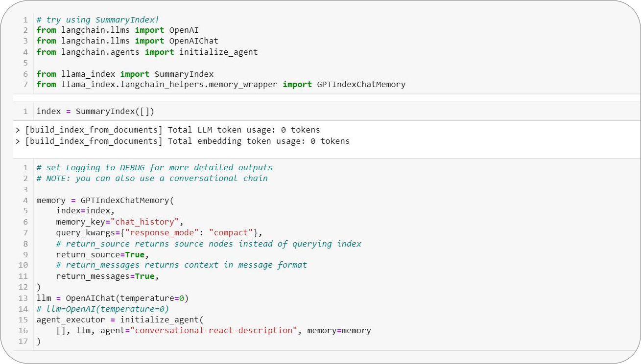Click 'OpenAI' in the line 2 import

click(184, 30)
